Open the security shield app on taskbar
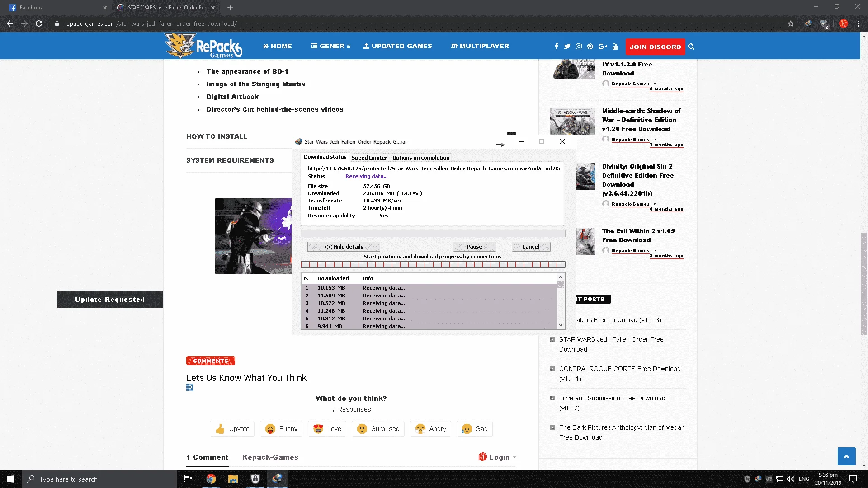 click(x=255, y=479)
